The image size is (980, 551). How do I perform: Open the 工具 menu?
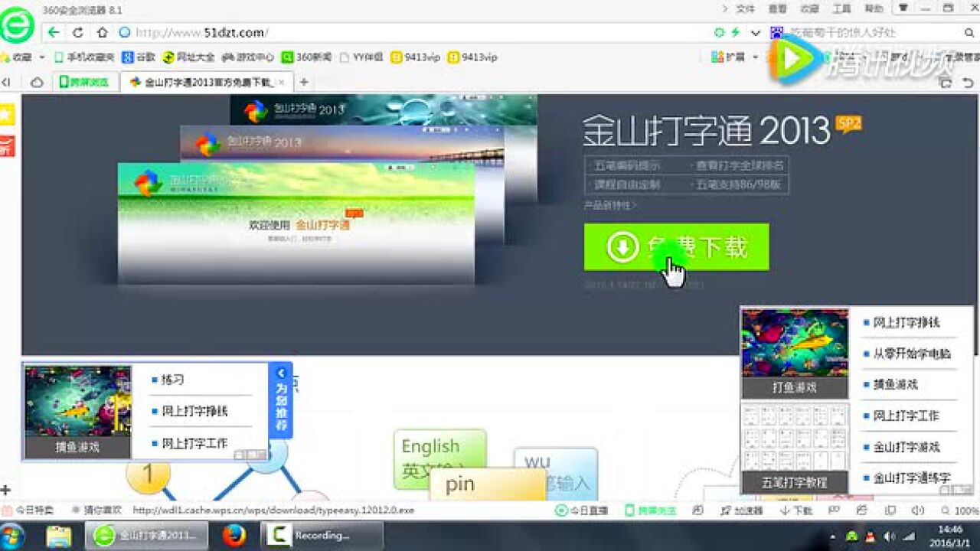click(x=841, y=9)
